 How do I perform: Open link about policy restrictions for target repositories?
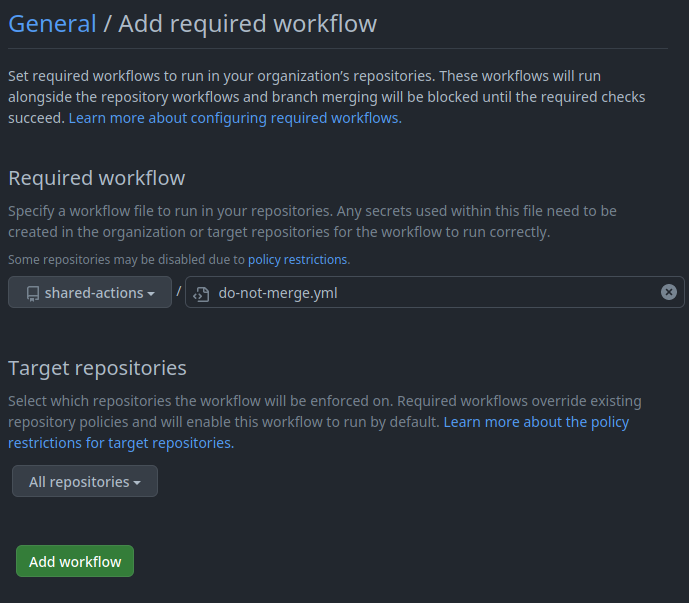(x=319, y=432)
